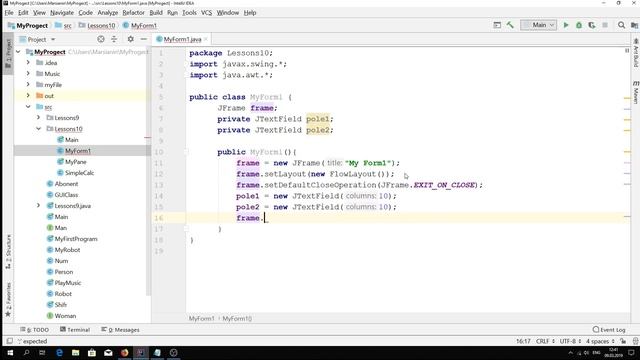Open Windows Start menu
Screen dimensions: 640x360
(x=10, y=353)
